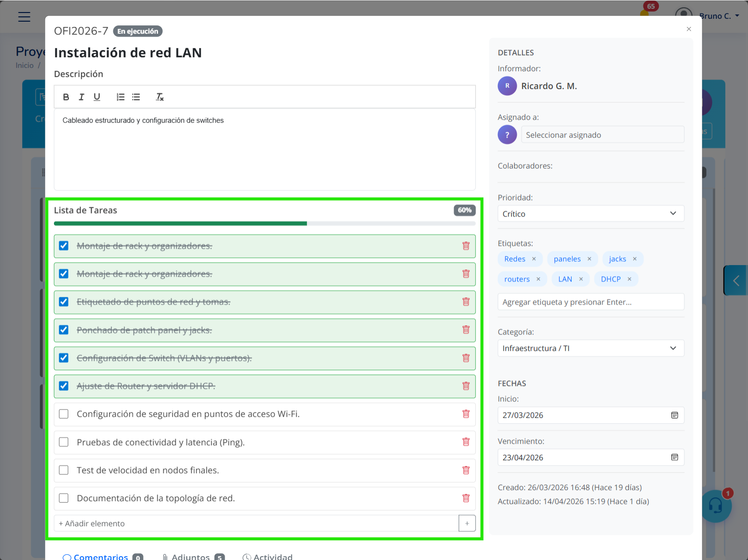
Task: Click the 'Seleccionar asignado' input field
Action: pos(602,134)
